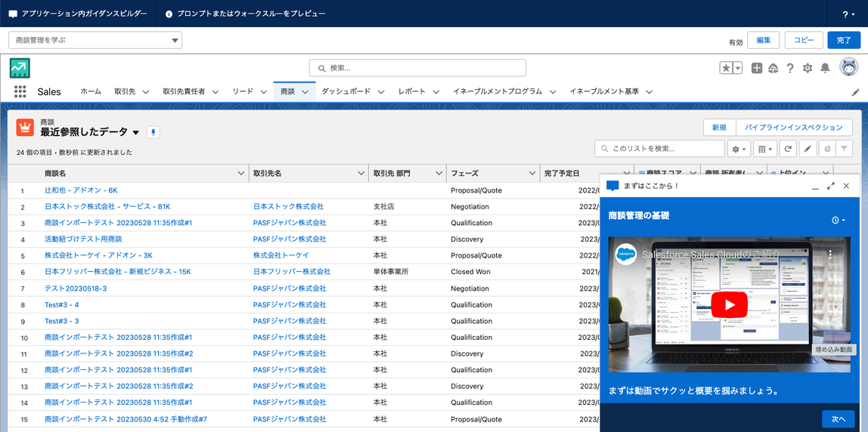Open the Test#3 - 4 opportunity
Viewport: 868px width, 432px height.
[x=61, y=305]
